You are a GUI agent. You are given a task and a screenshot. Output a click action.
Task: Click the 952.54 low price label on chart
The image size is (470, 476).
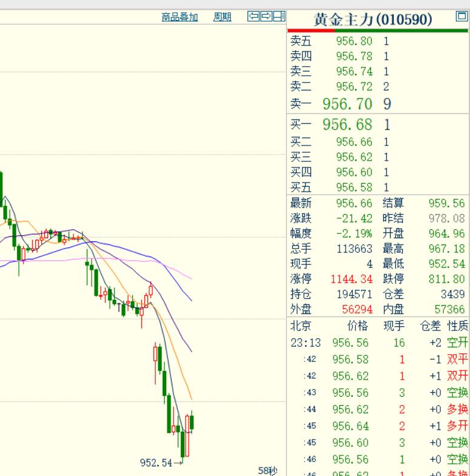click(x=156, y=463)
